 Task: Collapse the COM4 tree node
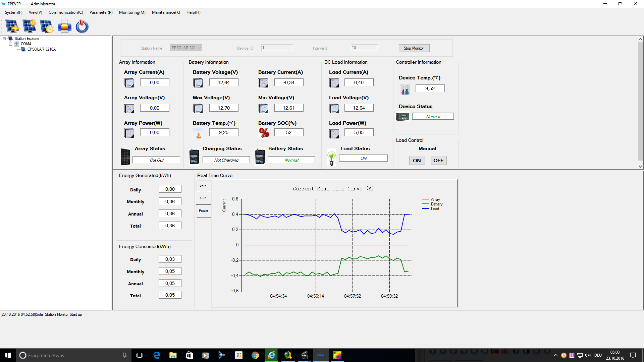[x=10, y=44]
